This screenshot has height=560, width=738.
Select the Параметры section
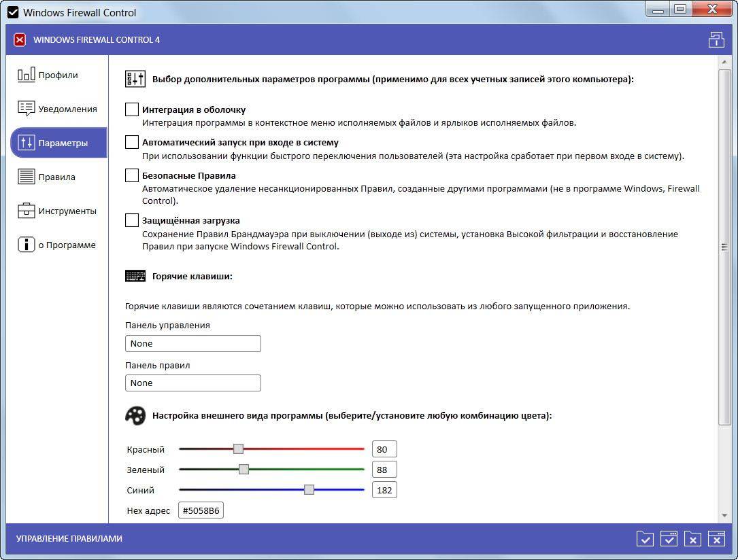click(x=58, y=143)
